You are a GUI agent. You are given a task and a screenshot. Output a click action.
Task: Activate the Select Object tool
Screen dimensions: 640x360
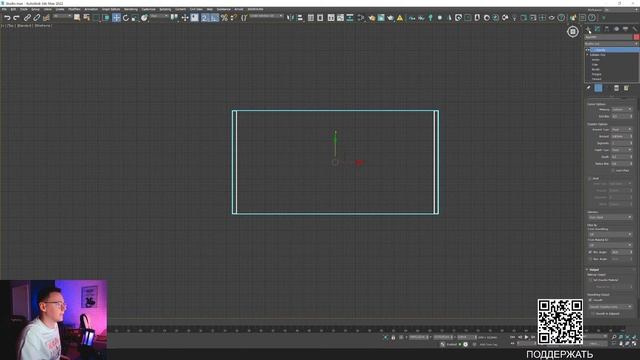click(x=77, y=18)
